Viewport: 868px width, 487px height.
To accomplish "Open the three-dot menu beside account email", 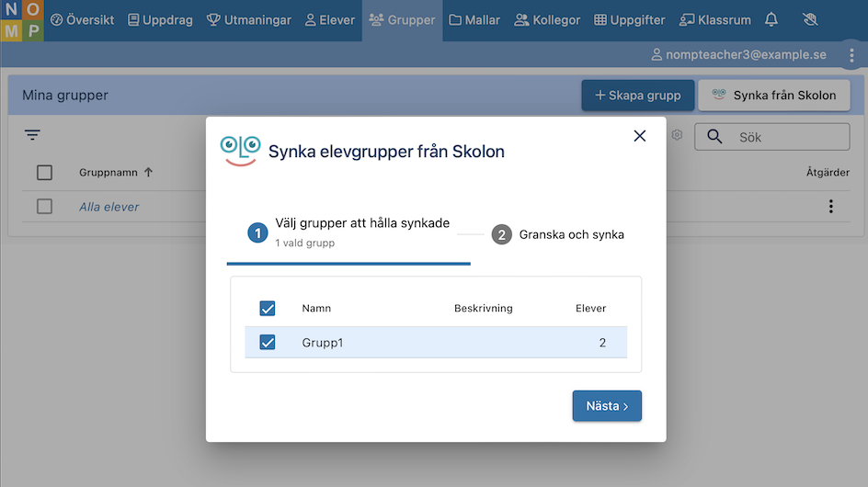I will coord(851,55).
